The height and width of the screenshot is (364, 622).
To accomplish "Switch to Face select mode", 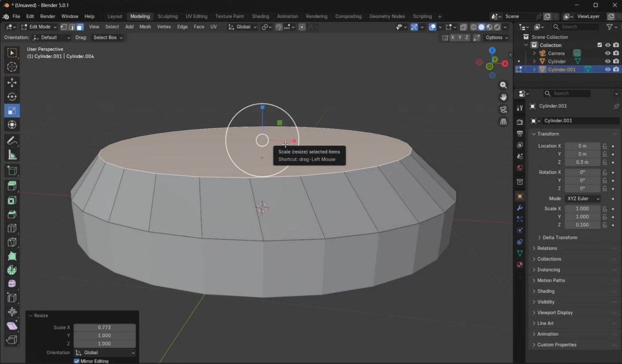I will point(79,27).
